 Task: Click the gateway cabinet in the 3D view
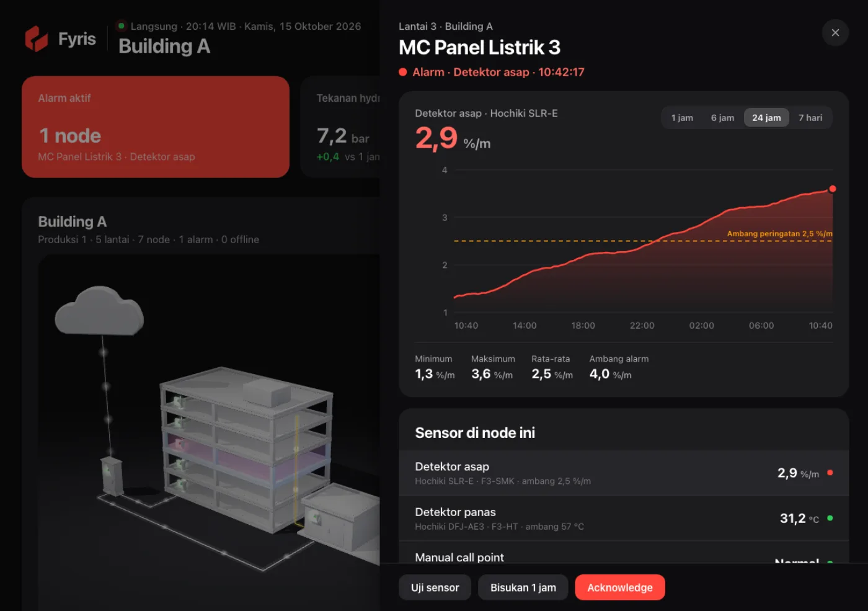(112, 476)
